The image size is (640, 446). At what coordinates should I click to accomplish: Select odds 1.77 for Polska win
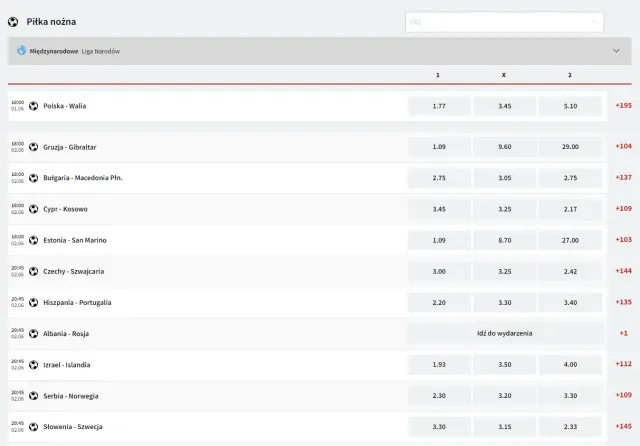coord(438,106)
